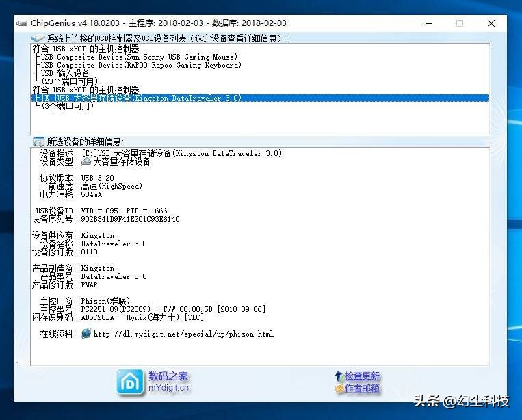Select the Sun Sonny USB Gaming Mouse device
The height and width of the screenshot is (420, 522).
click(139, 57)
